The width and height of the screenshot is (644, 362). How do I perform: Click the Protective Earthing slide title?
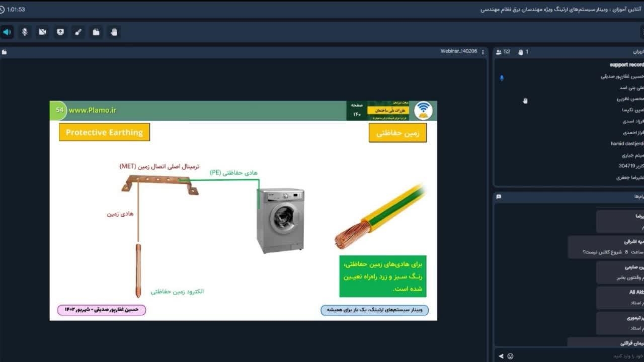coord(104,132)
